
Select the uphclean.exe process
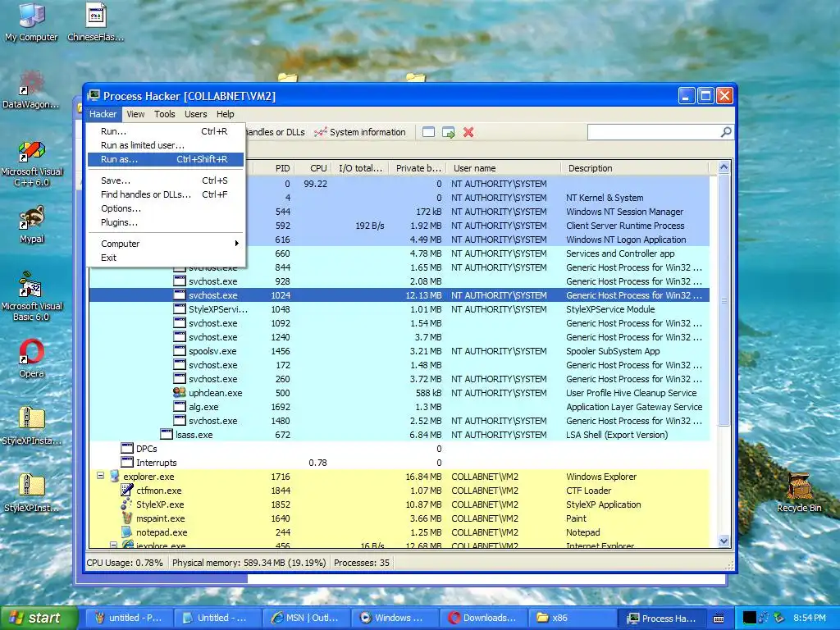(x=399, y=393)
